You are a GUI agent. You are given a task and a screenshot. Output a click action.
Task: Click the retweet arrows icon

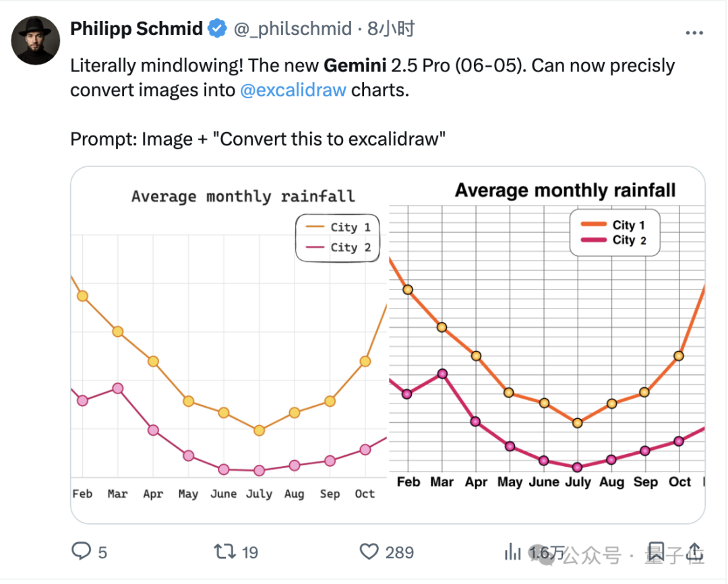(x=224, y=552)
